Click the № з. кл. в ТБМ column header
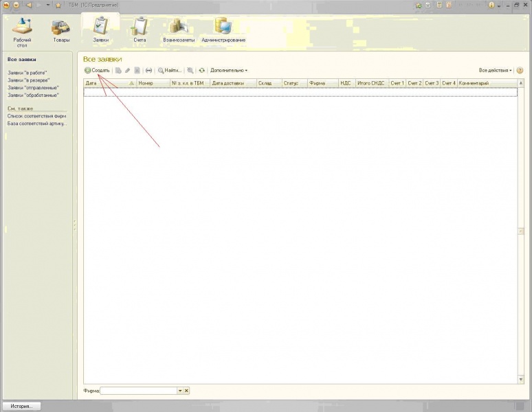Viewport: 532px width, 412px height. point(190,83)
